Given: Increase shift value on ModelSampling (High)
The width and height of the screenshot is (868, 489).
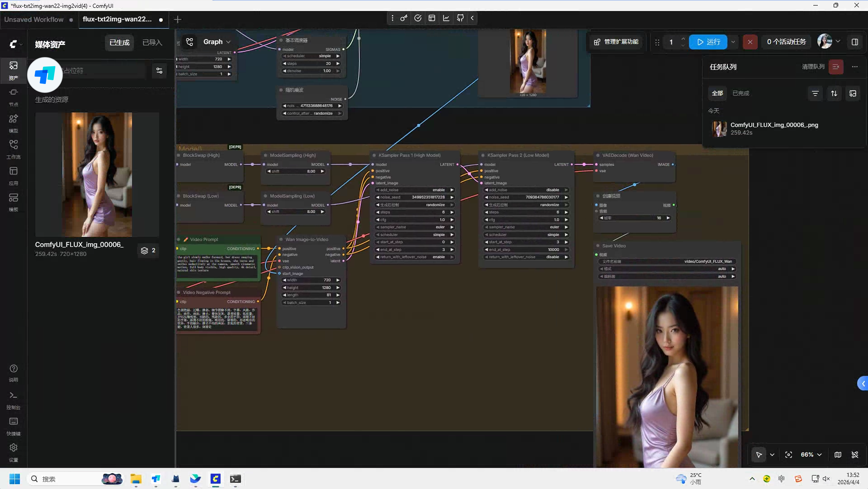Looking at the screenshot, I should point(322,171).
